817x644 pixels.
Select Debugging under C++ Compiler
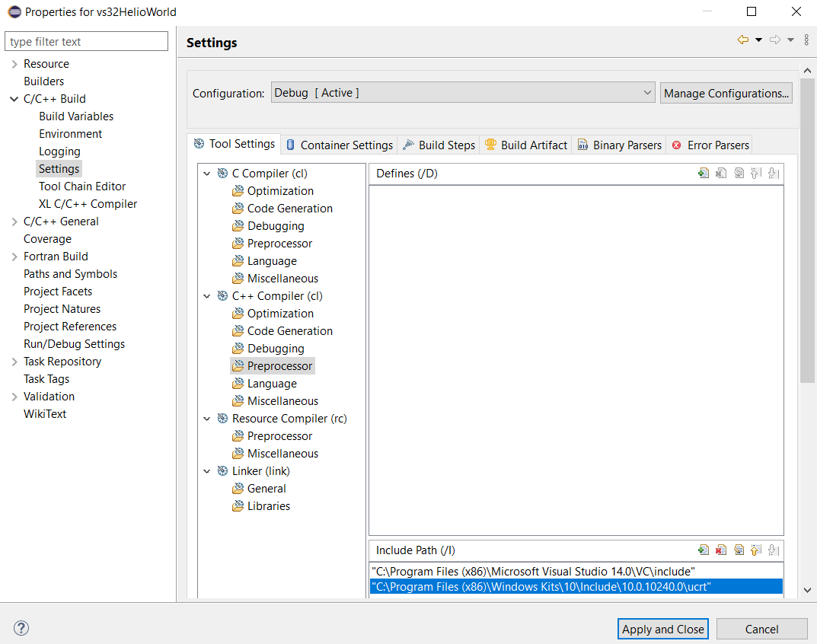pyautogui.click(x=276, y=348)
